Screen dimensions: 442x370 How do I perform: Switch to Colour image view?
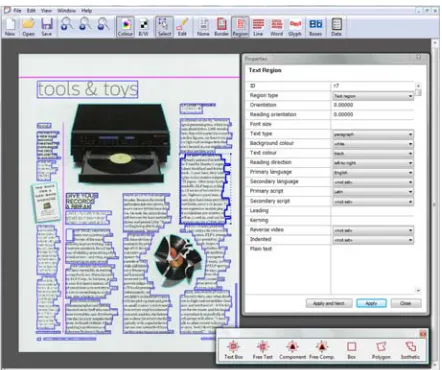[125, 27]
